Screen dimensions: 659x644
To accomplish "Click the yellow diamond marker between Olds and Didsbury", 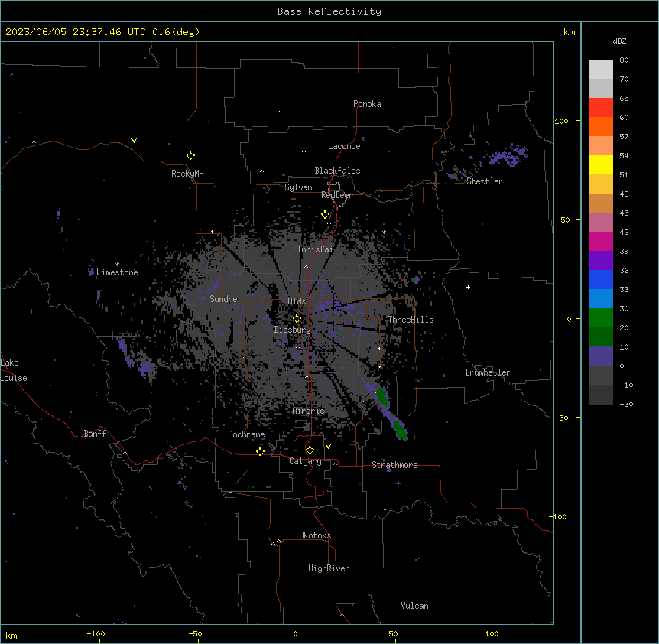I will click(297, 319).
